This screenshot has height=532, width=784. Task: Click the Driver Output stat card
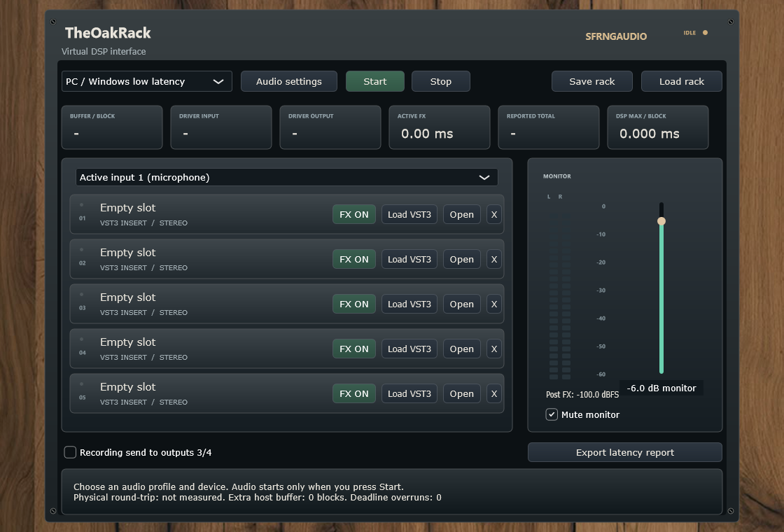pos(330,127)
